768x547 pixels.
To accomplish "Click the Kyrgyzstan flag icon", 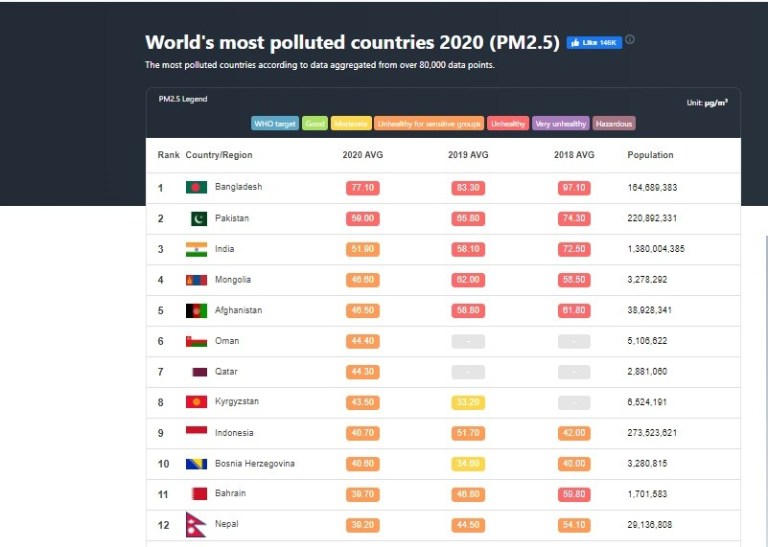I will [x=196, y=402].
